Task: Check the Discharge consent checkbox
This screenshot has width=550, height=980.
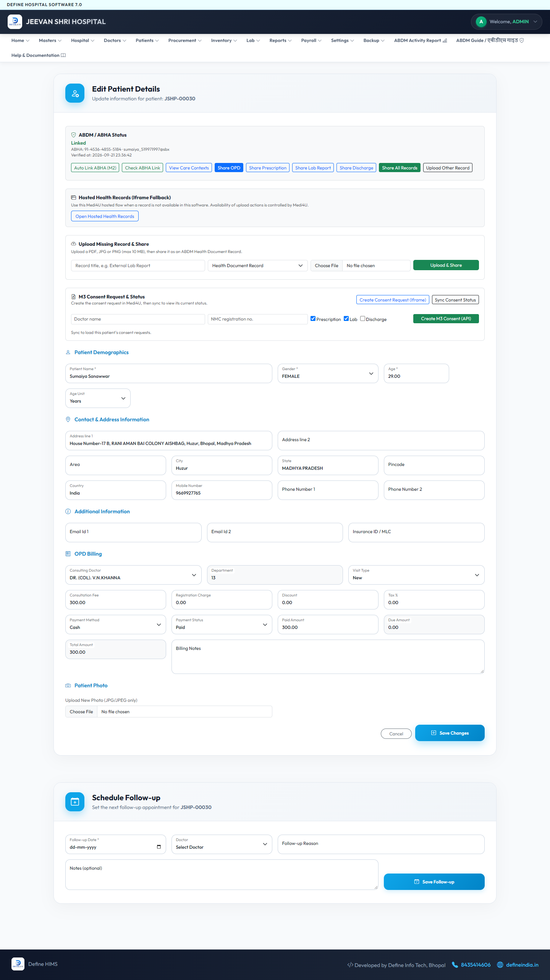Action: (362, 319)
